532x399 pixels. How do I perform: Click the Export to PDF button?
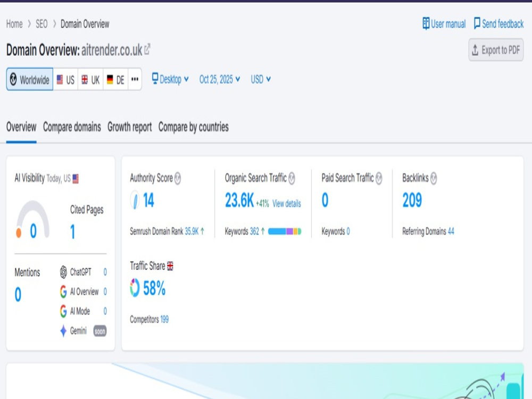tap(496, 50)
